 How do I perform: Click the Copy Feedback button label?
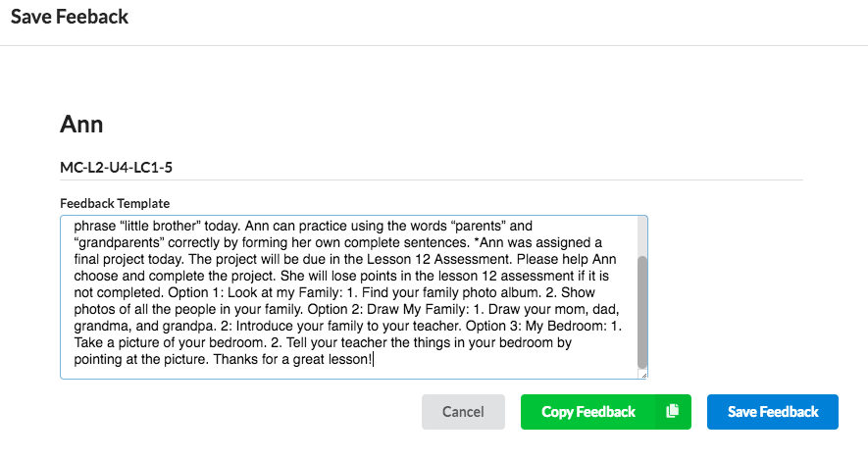pos(587,412)
